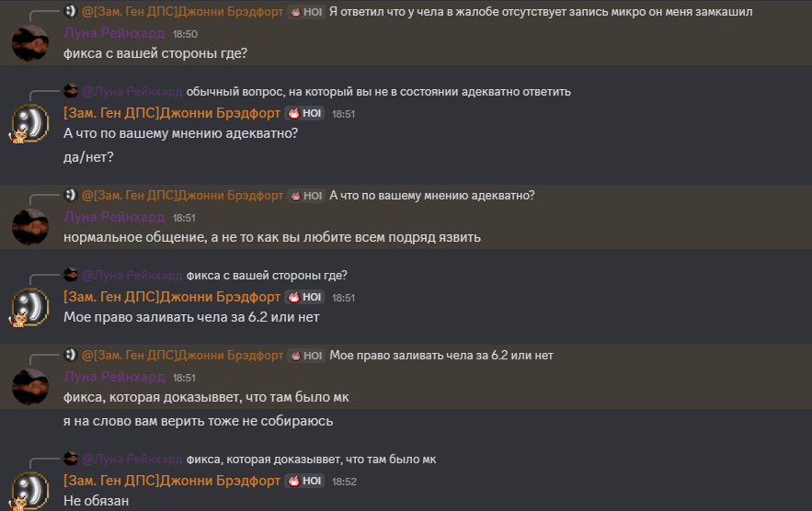Open reply preview "Мое право заливать чела за 6.2"
The image size is (812, 511).
440,355
